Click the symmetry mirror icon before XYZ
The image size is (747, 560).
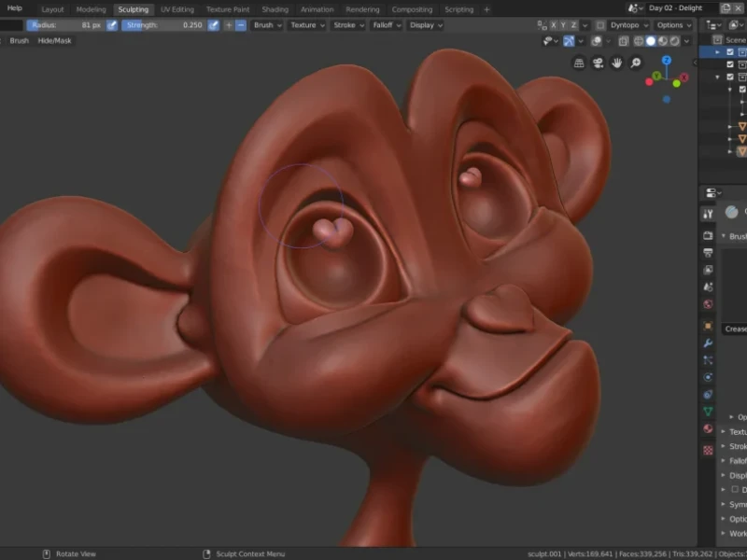543,25
